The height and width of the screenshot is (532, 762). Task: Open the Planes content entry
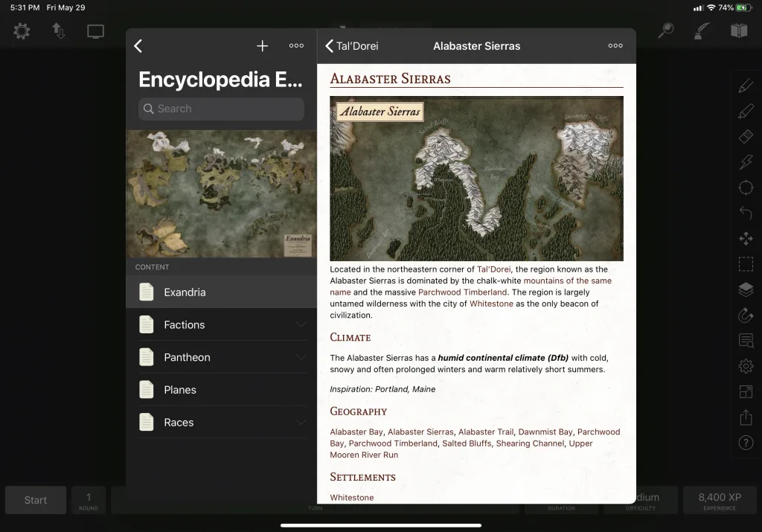point(222,390)
